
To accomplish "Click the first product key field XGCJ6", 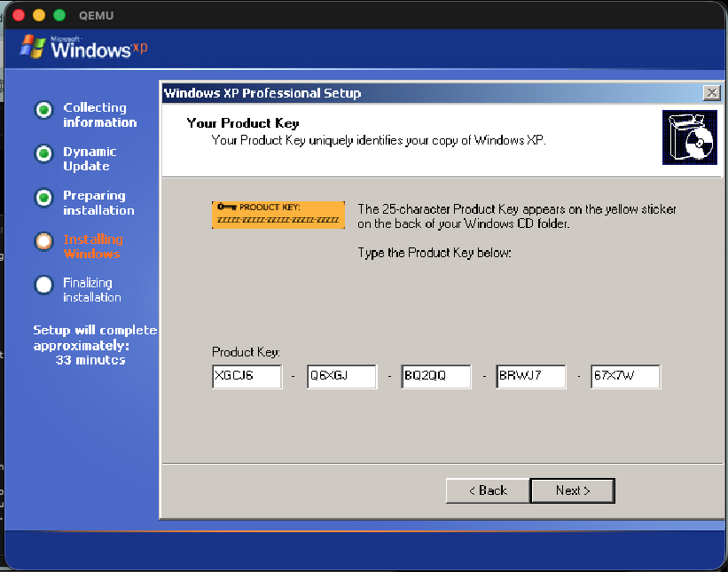I will click(x=247, y=377).
